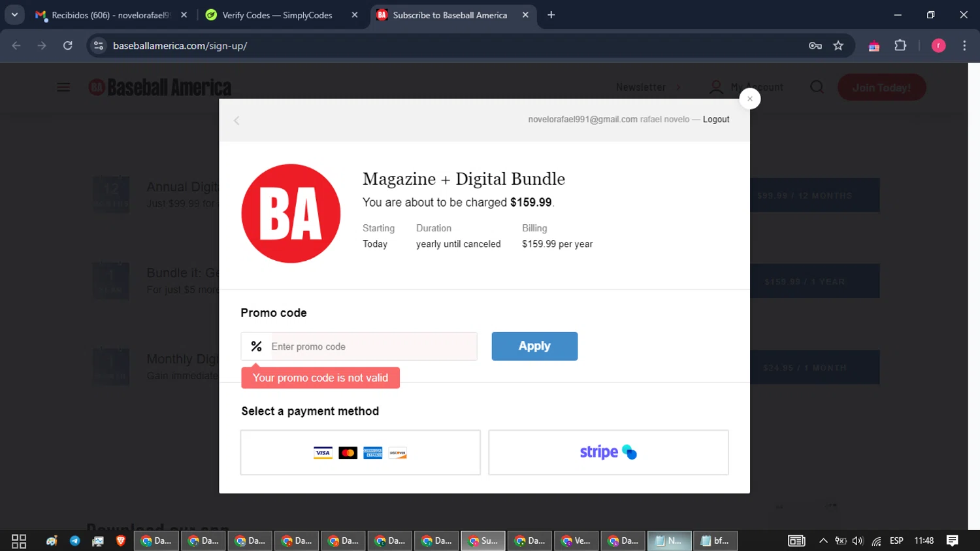Choose Stripe payment method
This screenshot has width=980, height=551.
(x=608, y=452)
